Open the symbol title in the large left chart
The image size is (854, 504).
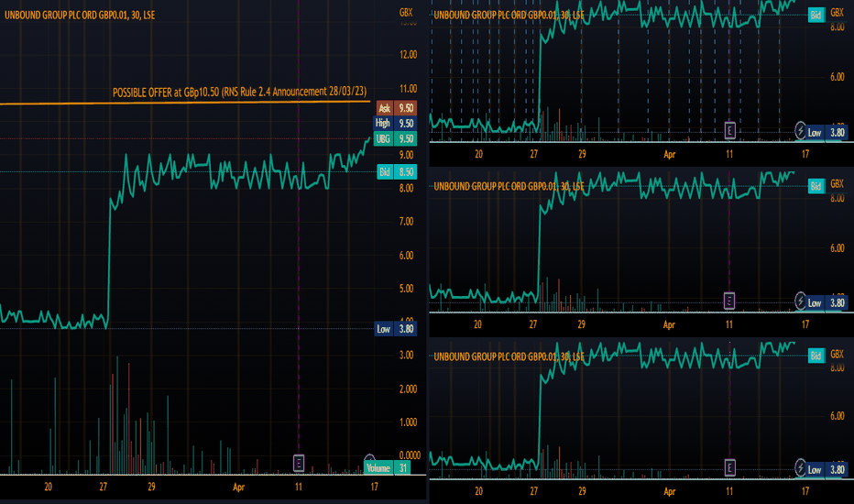click(80, 16)
